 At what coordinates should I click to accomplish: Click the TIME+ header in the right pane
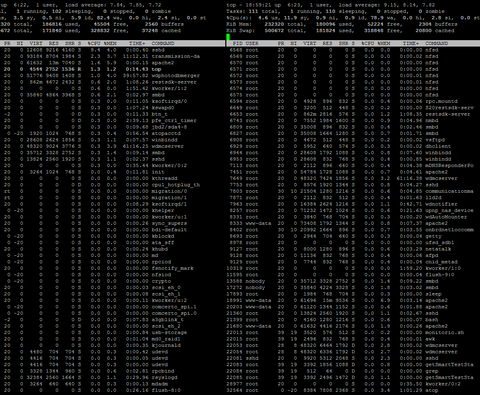point(410,43)
